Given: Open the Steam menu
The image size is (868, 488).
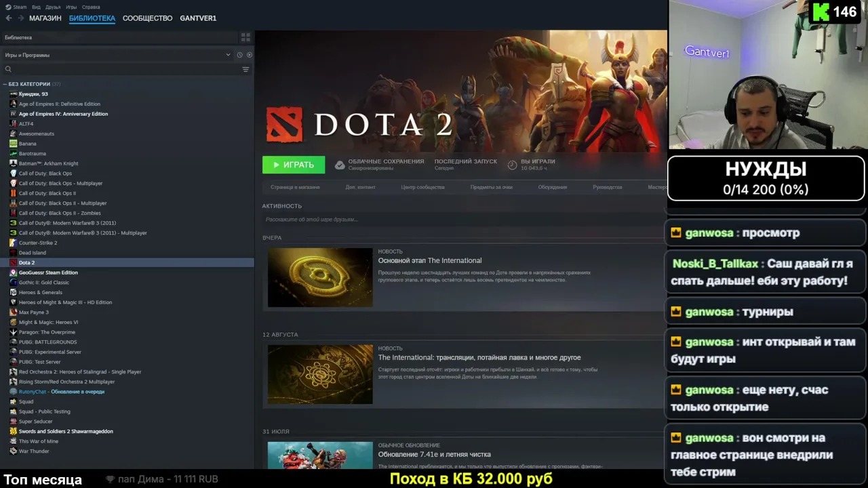Looking at the screenshot, I should (20, 7).
